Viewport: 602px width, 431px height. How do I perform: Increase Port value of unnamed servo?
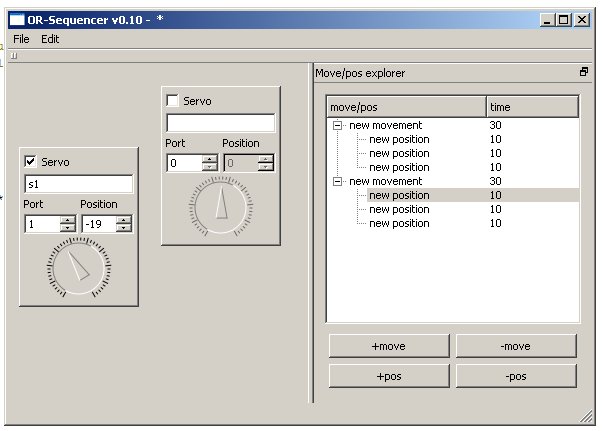tap(208, 158)
